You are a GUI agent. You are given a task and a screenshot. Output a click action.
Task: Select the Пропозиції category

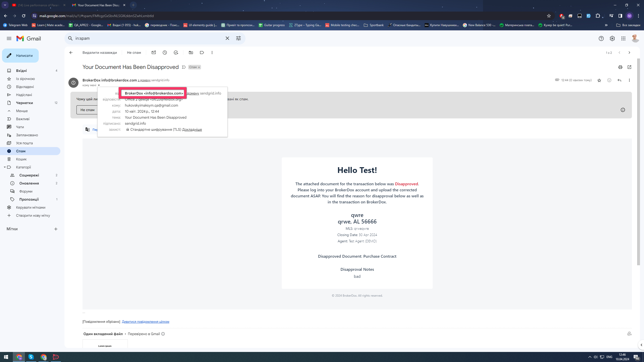(x=30, y=199)
